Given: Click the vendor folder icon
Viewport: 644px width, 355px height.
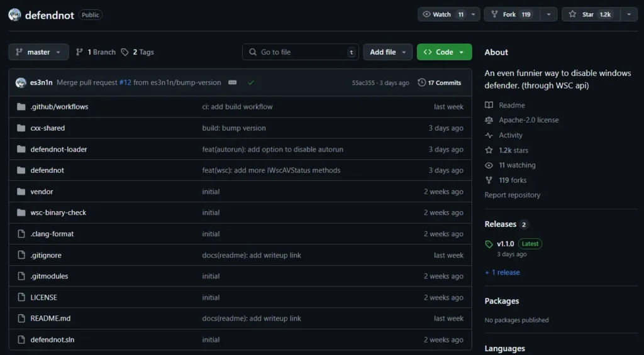Looking at the screenshot, I should (x=21, y=192).
